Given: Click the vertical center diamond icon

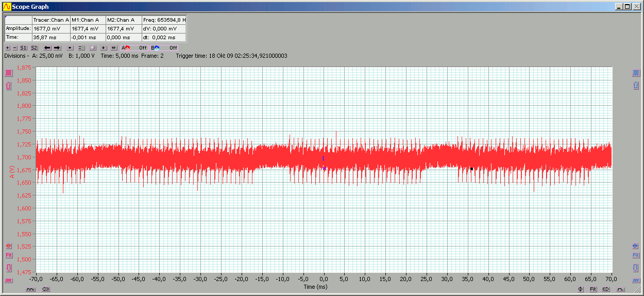Looking at the screenshot, I should (104, 47).
